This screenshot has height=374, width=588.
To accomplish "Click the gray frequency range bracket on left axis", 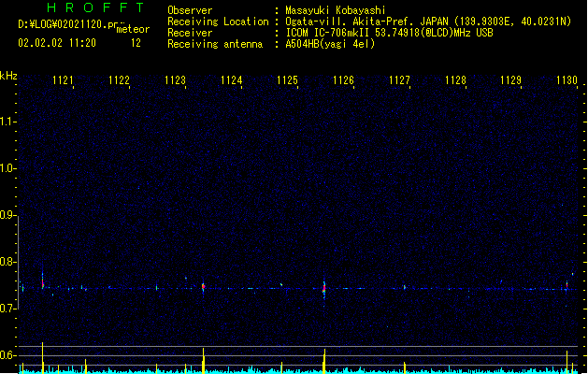I will (18, 262).
